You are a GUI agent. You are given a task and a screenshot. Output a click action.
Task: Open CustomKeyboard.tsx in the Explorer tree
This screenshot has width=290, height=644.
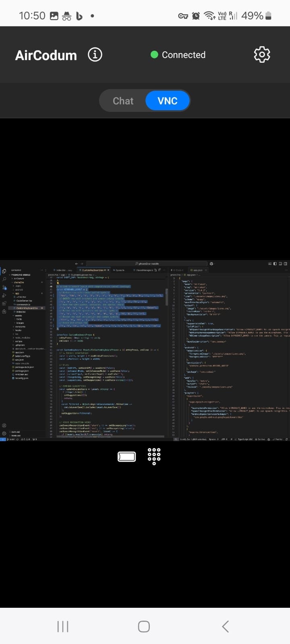pos(27,308)
